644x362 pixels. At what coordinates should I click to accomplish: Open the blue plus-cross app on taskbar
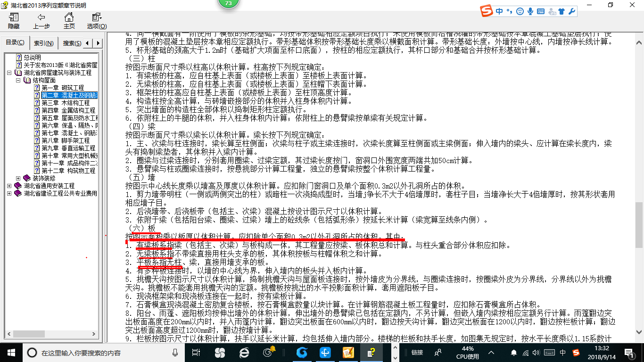[x=325, y=353]
